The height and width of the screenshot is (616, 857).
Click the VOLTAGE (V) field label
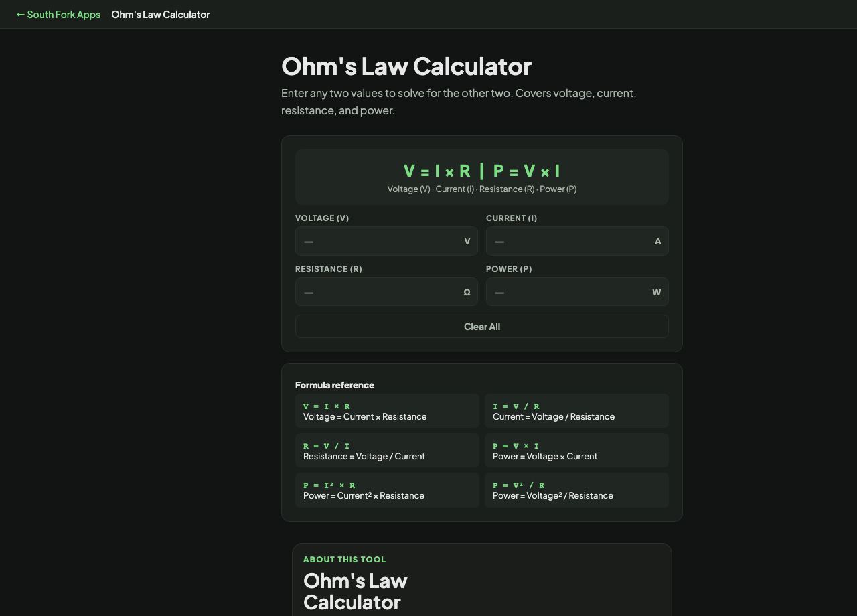point(322,218)
